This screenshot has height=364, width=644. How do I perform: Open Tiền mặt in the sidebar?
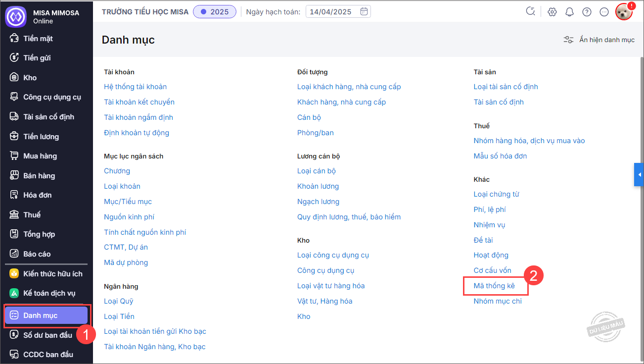[38, 38]
